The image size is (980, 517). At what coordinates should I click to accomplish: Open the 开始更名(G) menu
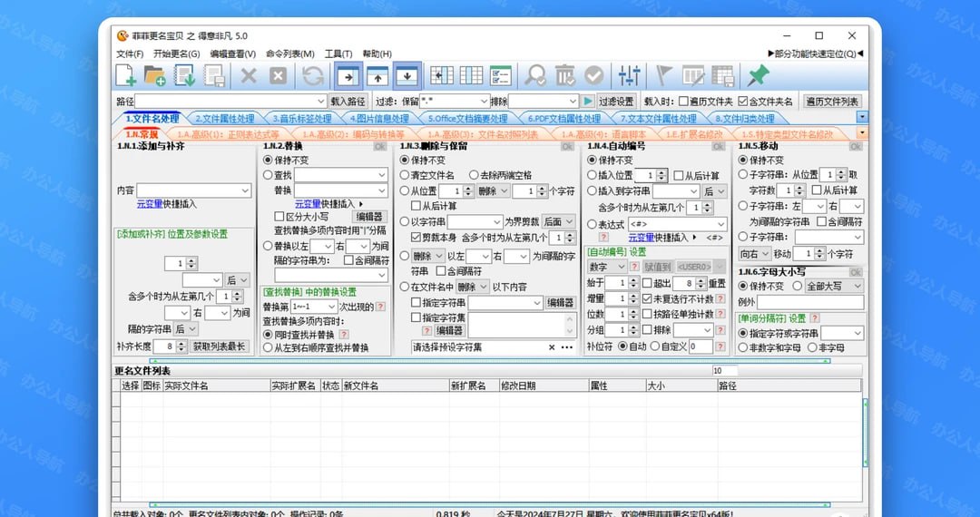(x=176, y=54)
